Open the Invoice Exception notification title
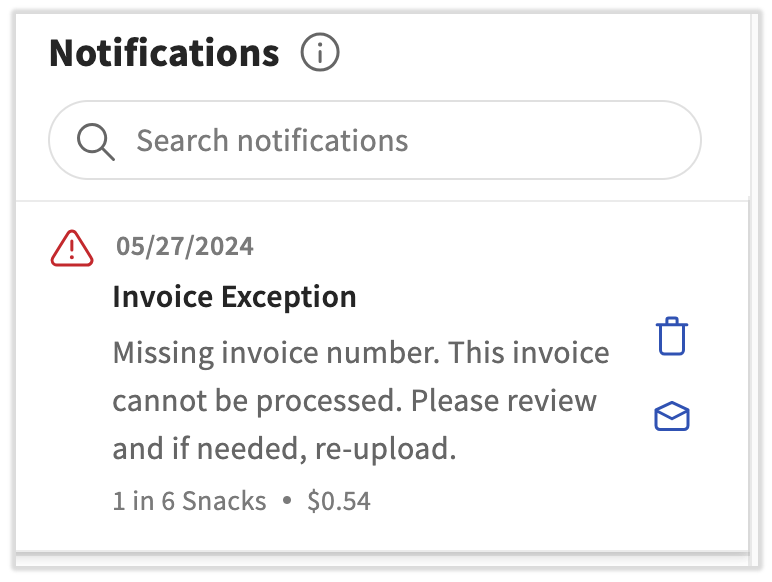 [x=234, y=297]
